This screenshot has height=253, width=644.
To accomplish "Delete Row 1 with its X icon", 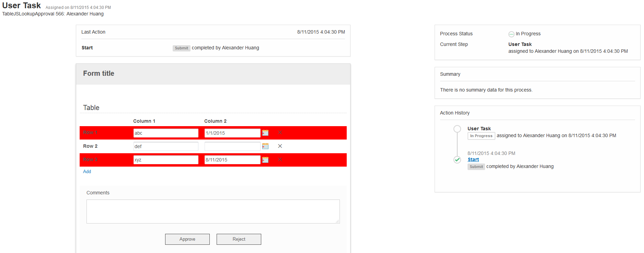I will (x=280, y=132).
